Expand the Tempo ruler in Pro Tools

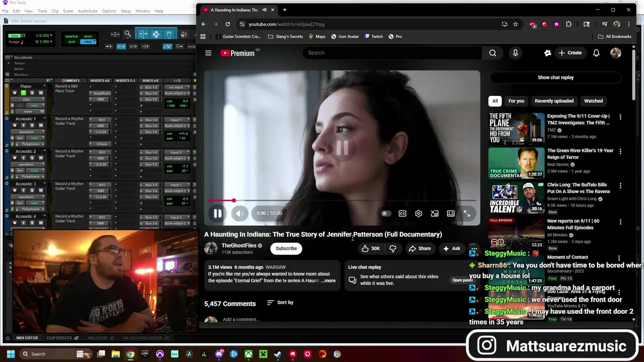coord(9,63)
